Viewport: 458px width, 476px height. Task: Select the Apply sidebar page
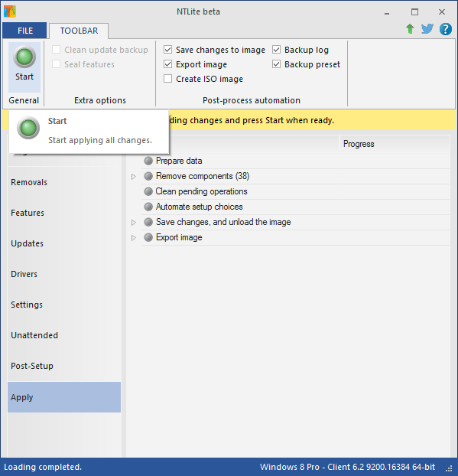64,397
